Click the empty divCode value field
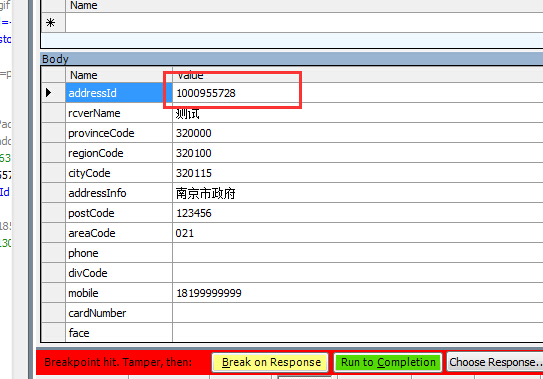The width and height of the screenshot is (543, 379). point(358,273)
